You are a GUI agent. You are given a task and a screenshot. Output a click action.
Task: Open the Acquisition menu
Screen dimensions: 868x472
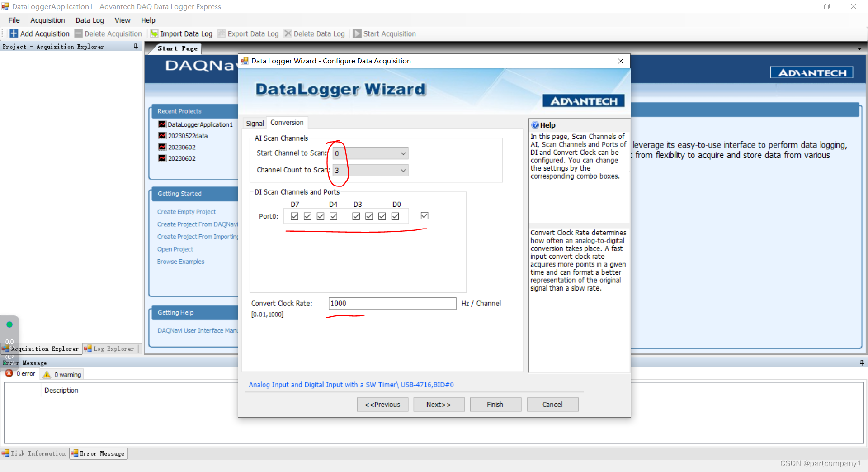coord(47,20)
